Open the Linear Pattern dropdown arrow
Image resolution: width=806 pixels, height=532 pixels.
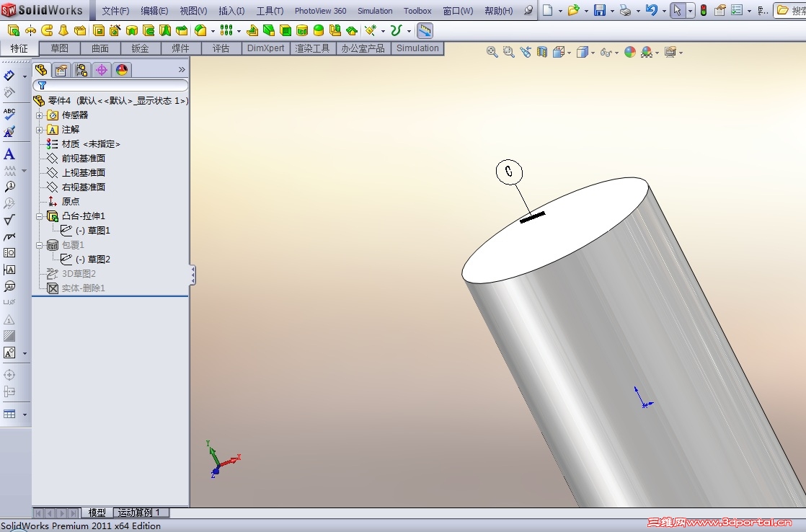pos(239,31)
